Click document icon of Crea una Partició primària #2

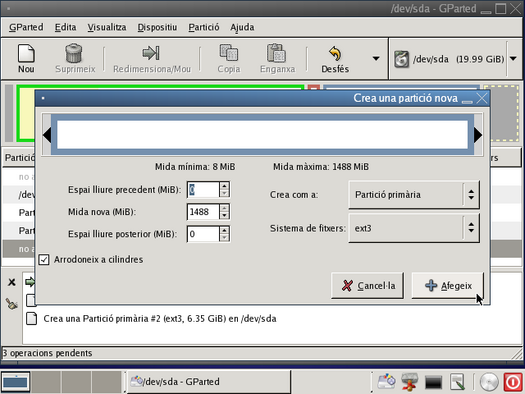pyautogui.click(x=31, y=318)
